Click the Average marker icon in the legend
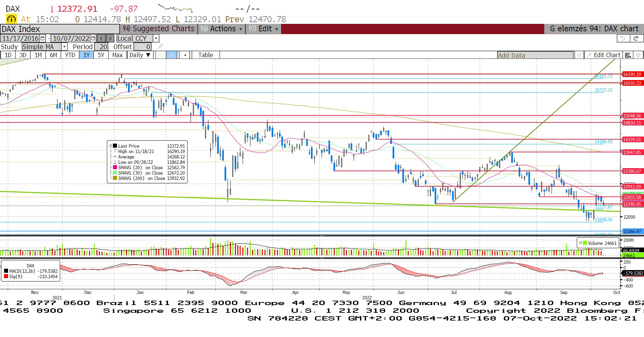Screen dimensions: 644x337 pos(115,157)
